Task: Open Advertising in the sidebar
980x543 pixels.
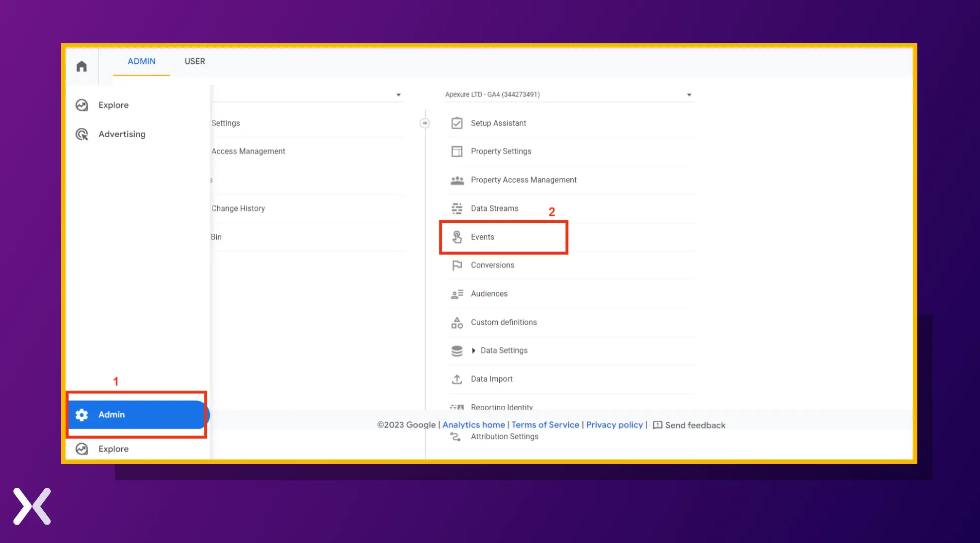Action: (x=122, y=134)
